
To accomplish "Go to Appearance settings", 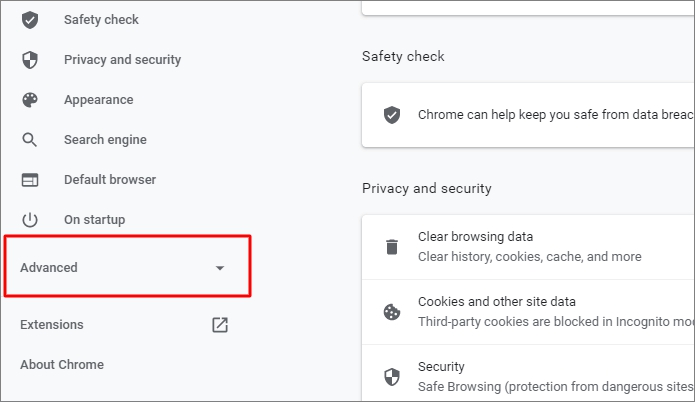I will [x=98, y=100].
